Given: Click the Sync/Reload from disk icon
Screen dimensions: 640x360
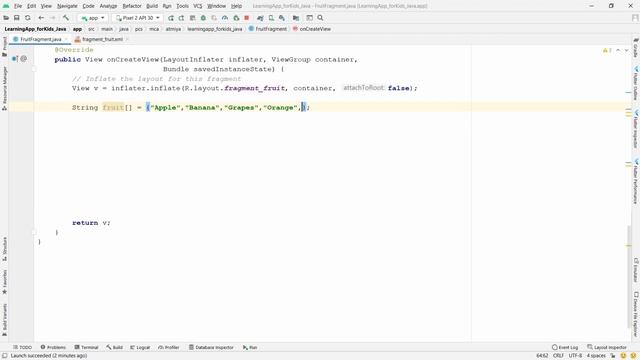Looking at the screenshot, I should [x=28, y=18].
